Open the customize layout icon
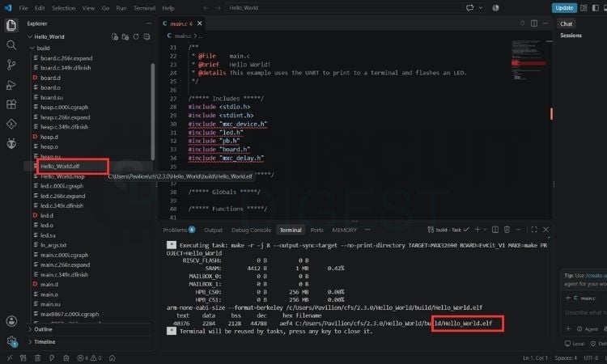Screen dimensions: 607x364 point(584,8)
